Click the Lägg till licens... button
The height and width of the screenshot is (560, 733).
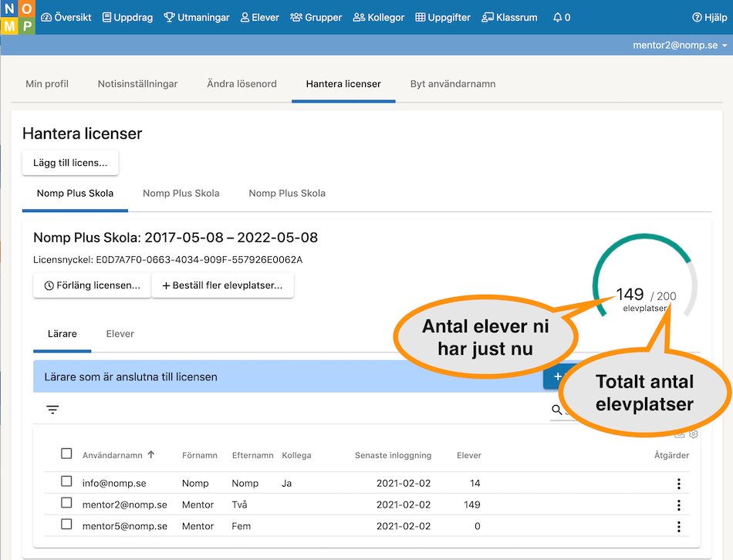tap(70, 163)
